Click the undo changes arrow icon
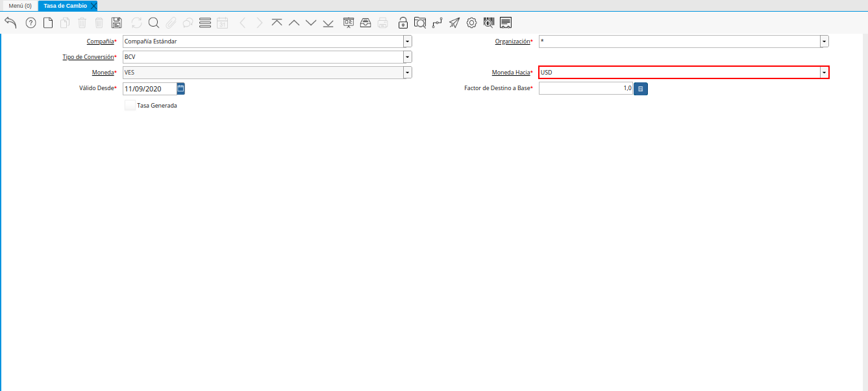868x391 pixels. click(10, 23)
